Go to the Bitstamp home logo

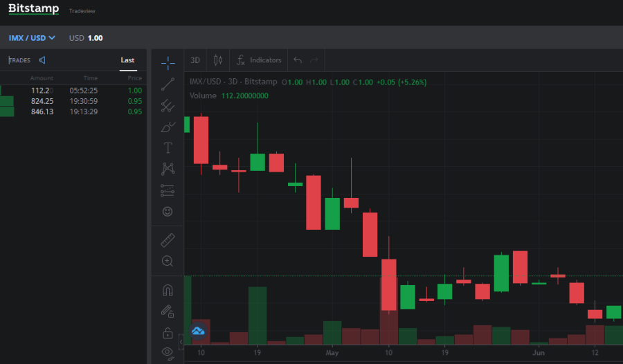pos(34,8)
